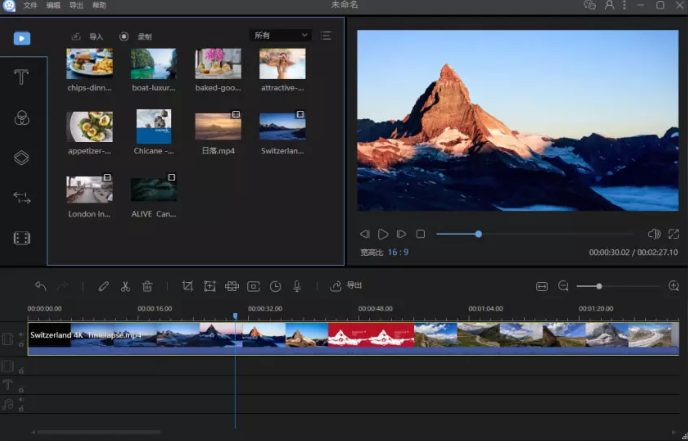This screenshot has height=441, width=688.
Task: Open the Overlays panel in sidebar
Action: tap(21, 158)
